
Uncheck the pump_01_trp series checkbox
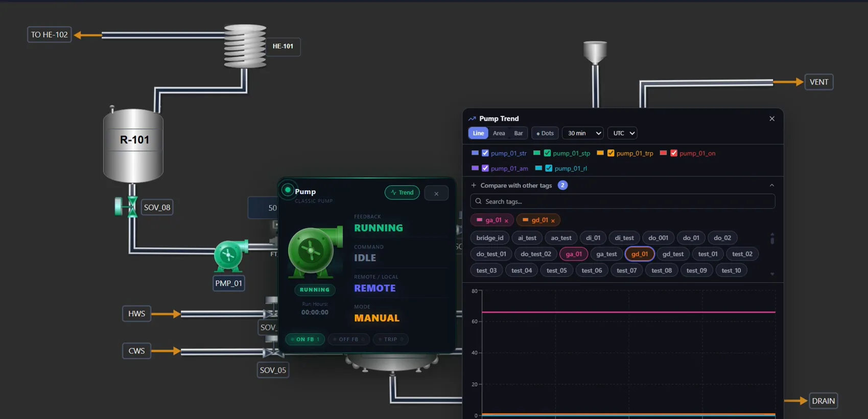(x=611, y=153)
